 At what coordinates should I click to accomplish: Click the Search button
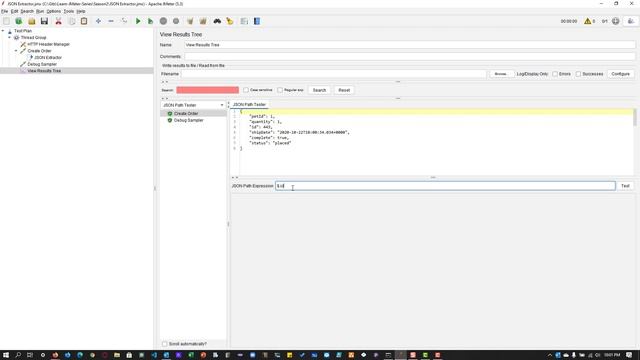[319, 90]
